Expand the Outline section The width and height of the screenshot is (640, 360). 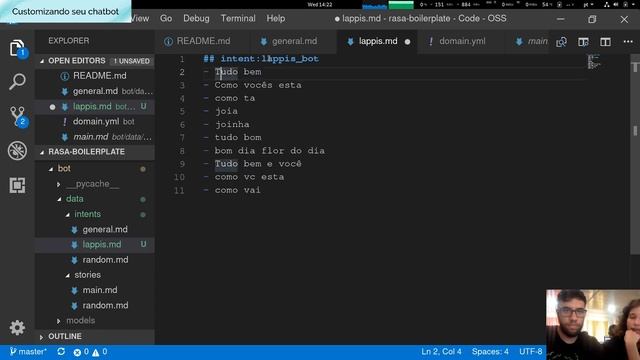(x=41, y=337)
